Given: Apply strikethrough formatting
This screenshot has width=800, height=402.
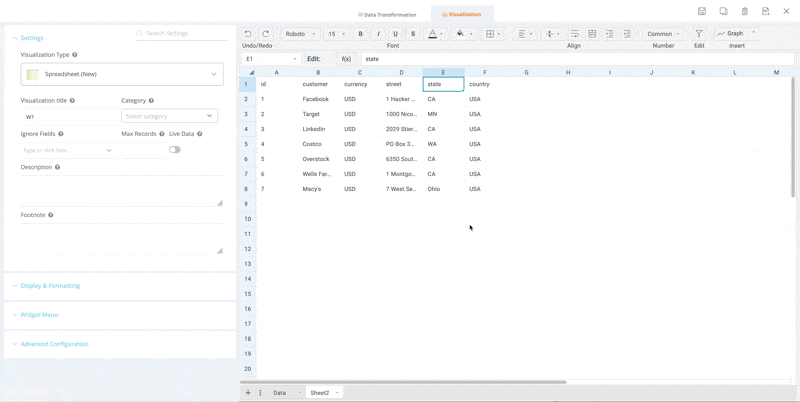Looking at the screenshot, I should click(413, 34).
